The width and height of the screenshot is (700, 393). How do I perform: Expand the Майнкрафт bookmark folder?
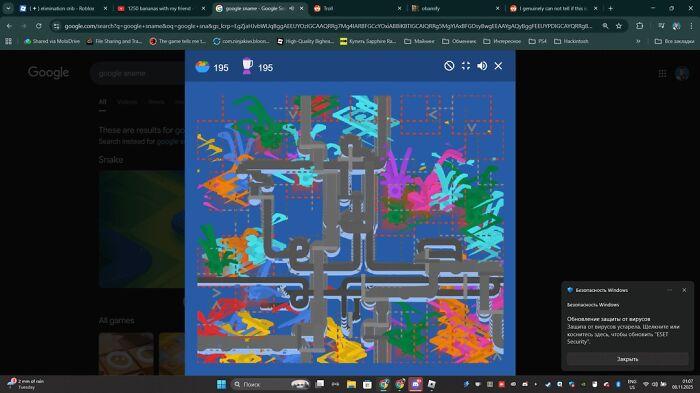click(x=419, y=41)
